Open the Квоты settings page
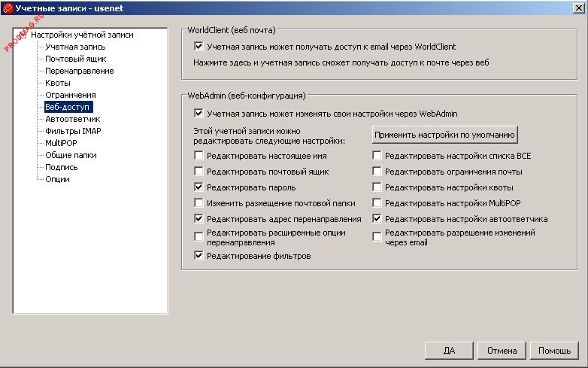Image resolution: width=588 pixels, height=368 pixels. coord(58,83)
